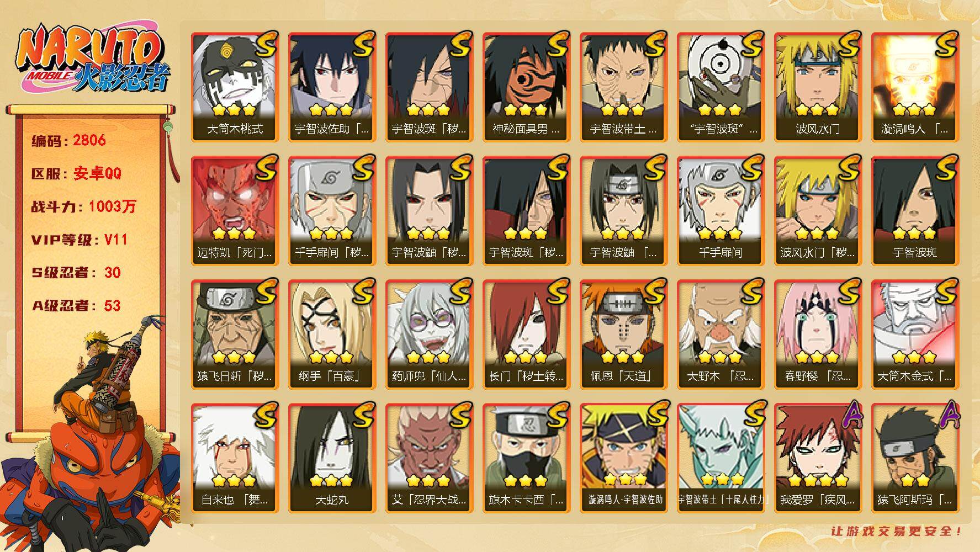Choose the 佩恩「天道」ninja card

click(x=623, y=334)
